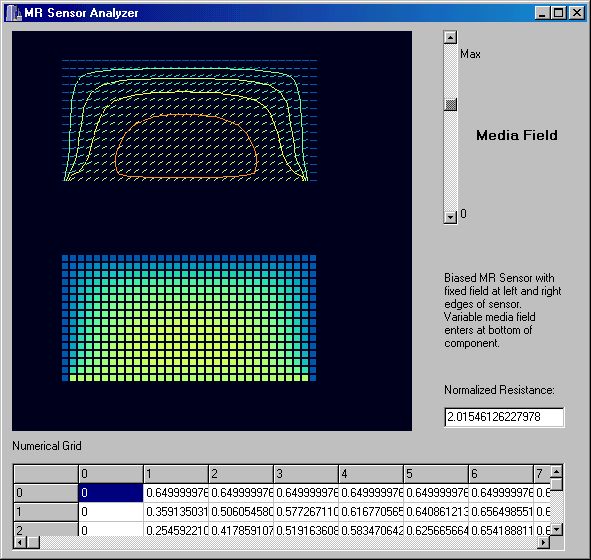Select row header 1 in Numerical Grid

click(x=46, y=512)
